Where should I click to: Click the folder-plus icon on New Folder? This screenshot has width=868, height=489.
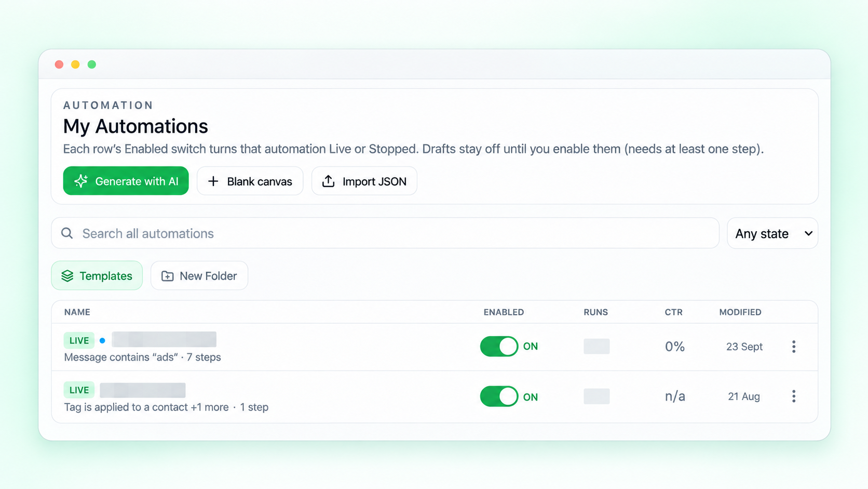click(x=167, y=276)
